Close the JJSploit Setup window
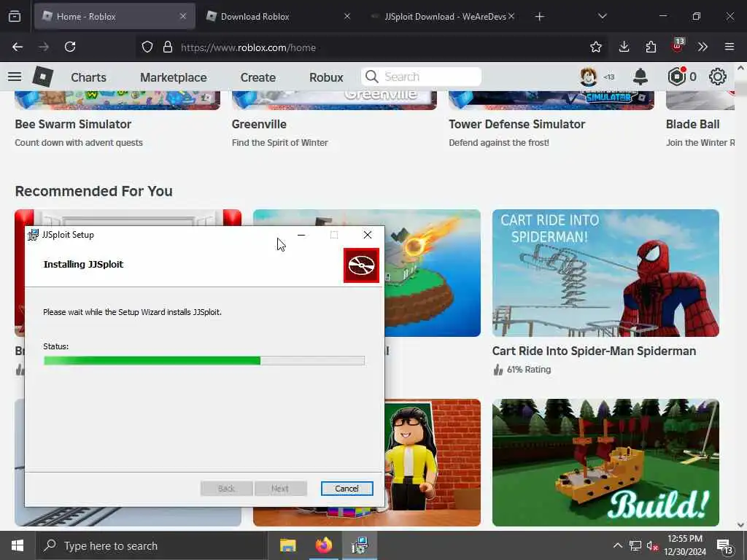The image size is (747, 560). 368,235
